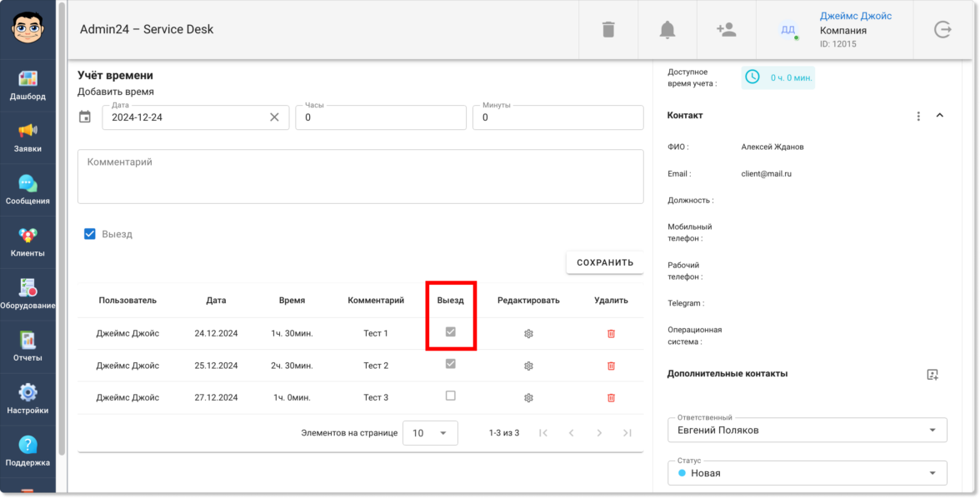Open contact three-dot options menu
The width and height of the screenshot is (980, 498).
tap(918, 117)
